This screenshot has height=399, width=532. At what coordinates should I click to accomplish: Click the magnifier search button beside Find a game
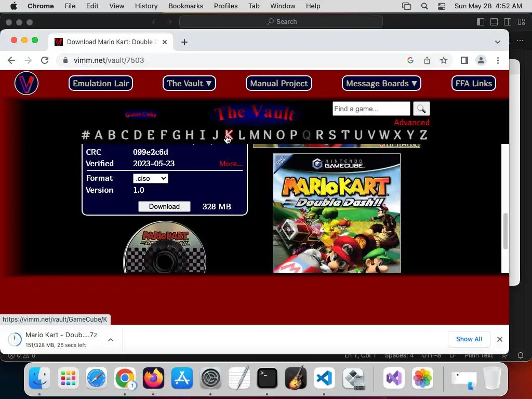point(421,109)
